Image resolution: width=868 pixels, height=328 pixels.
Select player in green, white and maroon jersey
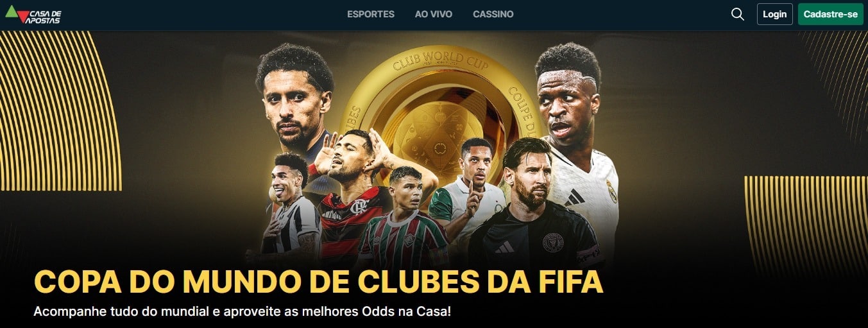point(403,218)
